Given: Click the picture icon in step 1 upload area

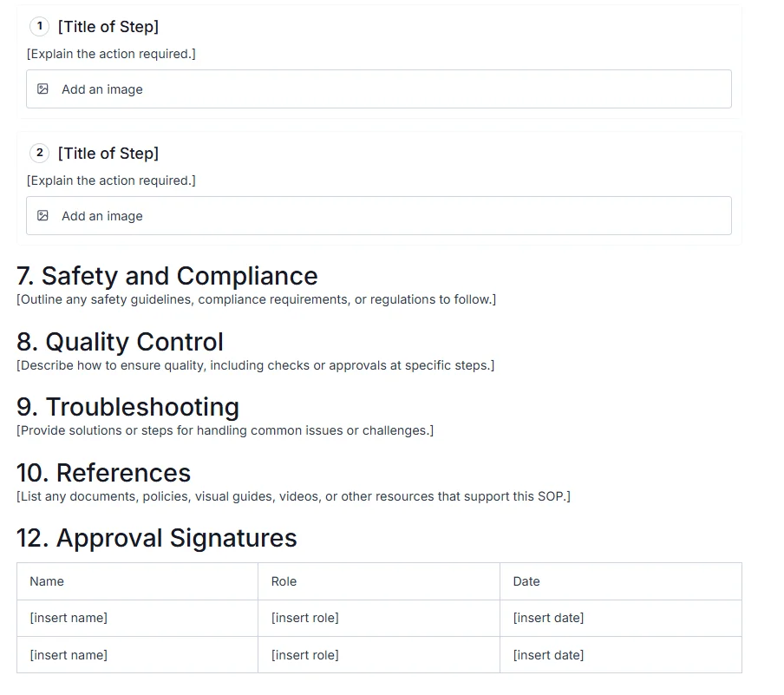Looking at the screenshot, I should tap(43, 89).
